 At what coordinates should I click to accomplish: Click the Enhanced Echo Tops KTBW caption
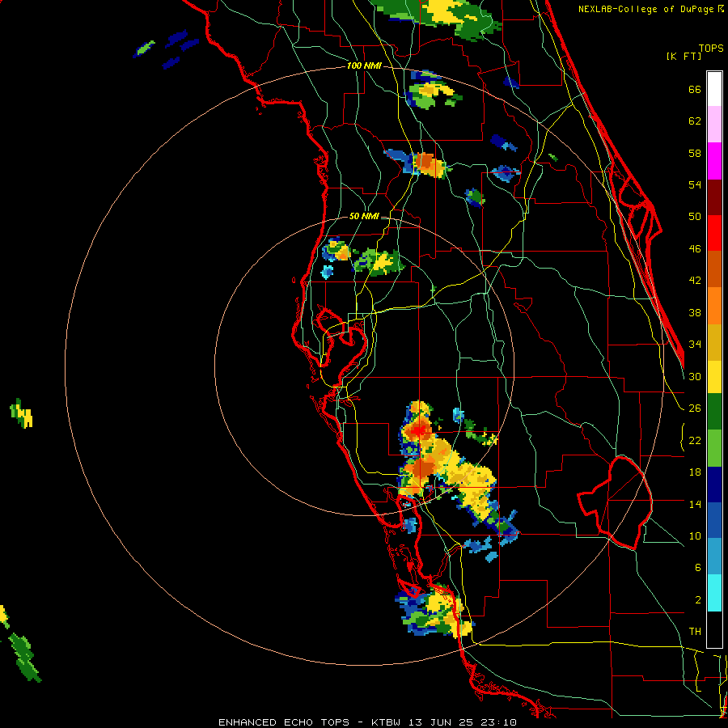[367, 722]
